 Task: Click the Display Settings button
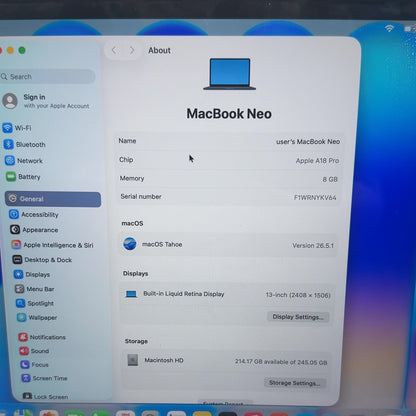click(298, 317)
